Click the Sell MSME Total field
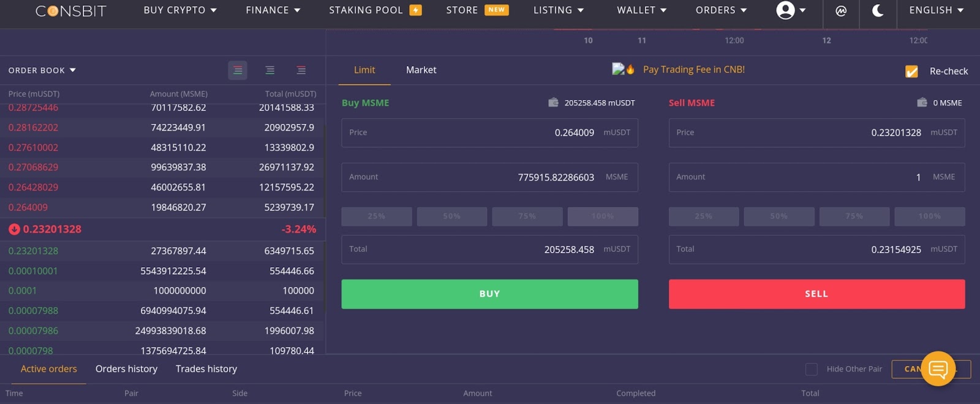Viewport: 980px width, 404px height. pos(816,250)
